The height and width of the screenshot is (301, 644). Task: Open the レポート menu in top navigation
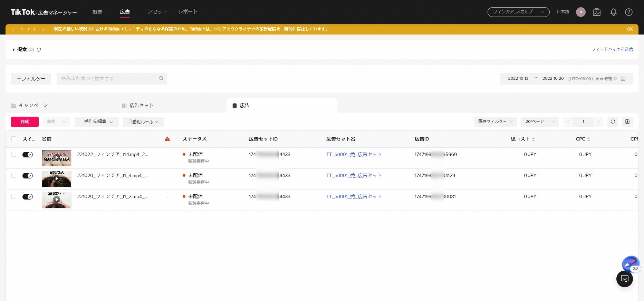click(188, 12)
